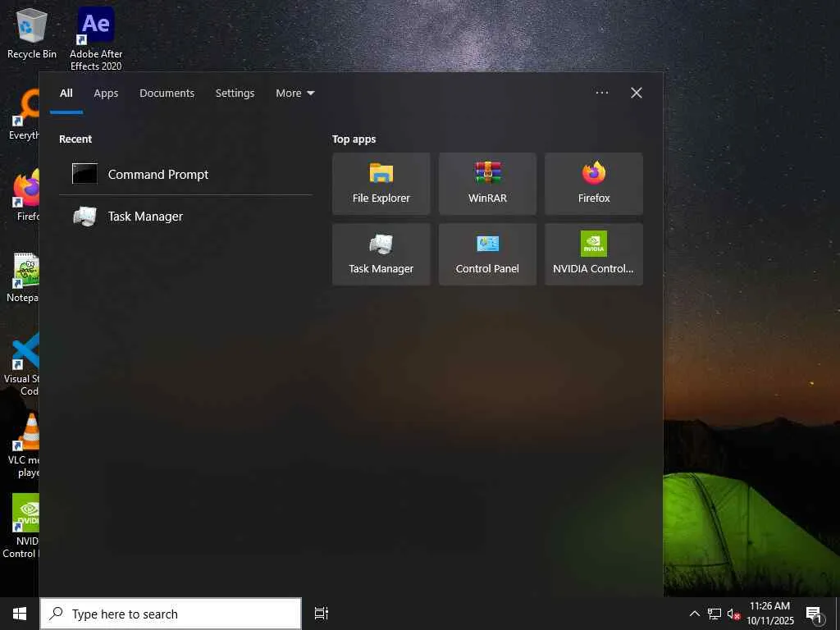Image resolution: width=840 pixels, height=630 pixels.
Task: Select the Recycle Bin desktop icon
Action: pyautogui.click(x=32, y=34)
